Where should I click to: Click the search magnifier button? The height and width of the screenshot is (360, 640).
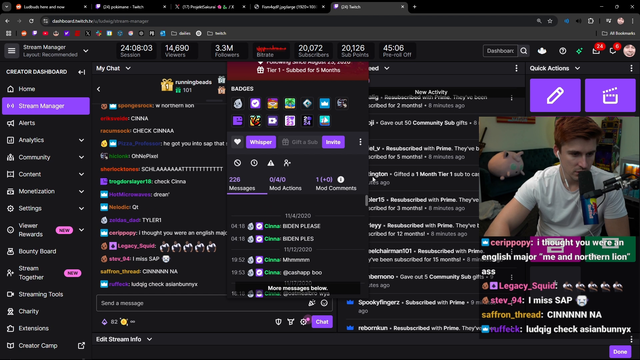coord(524,51)
